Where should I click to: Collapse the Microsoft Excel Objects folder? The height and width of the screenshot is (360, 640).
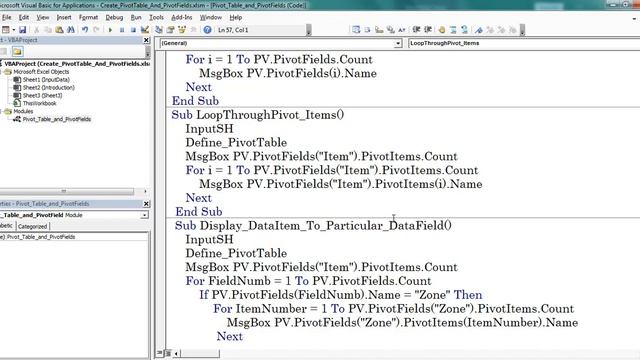pos(1,72)
